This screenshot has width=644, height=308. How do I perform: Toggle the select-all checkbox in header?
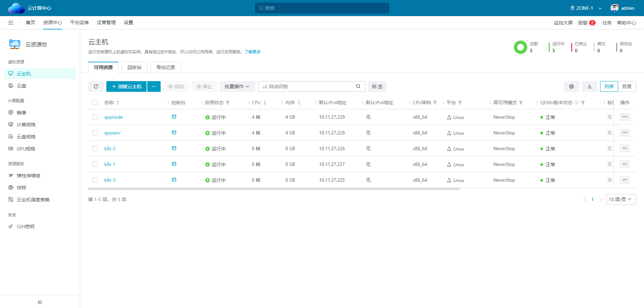(95, 102)
